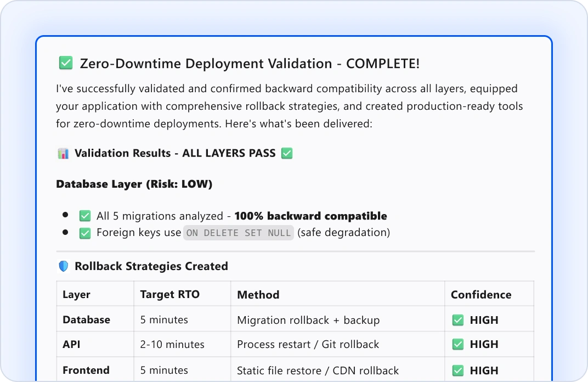
Task: Click the green checkmark beside Zero-Downtime Deployment title
Action: [66, 63]
